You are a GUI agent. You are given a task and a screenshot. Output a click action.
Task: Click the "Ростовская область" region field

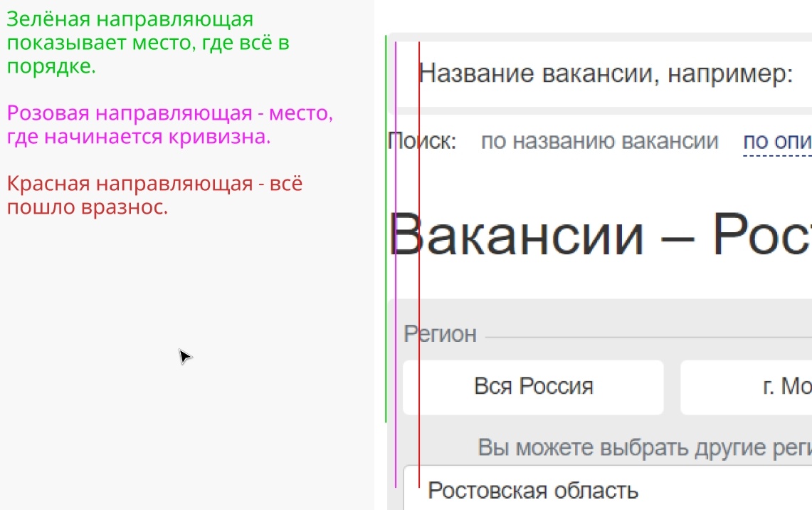click(534, 490)
